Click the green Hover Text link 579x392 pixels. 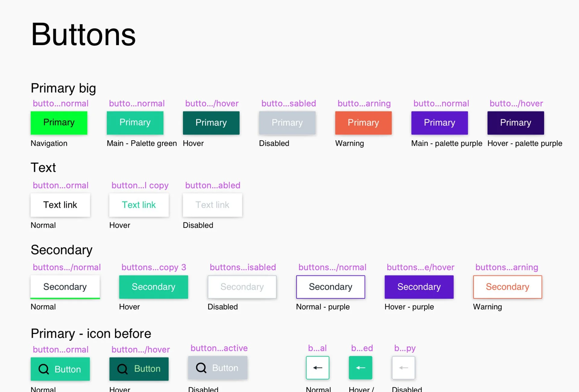(x=139, y=205)
